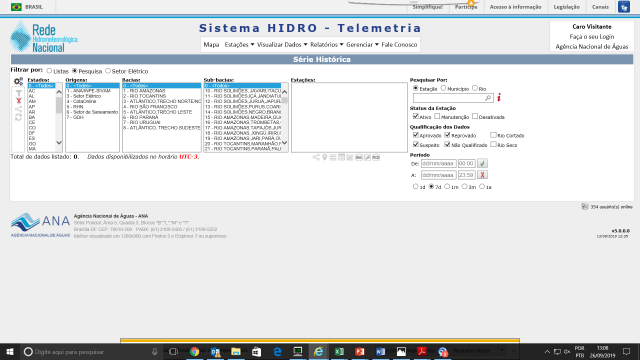This screenshot has height=360, width=640.
Task: Open Adobe Acrobat from taskbar
Action: (422, 351)
